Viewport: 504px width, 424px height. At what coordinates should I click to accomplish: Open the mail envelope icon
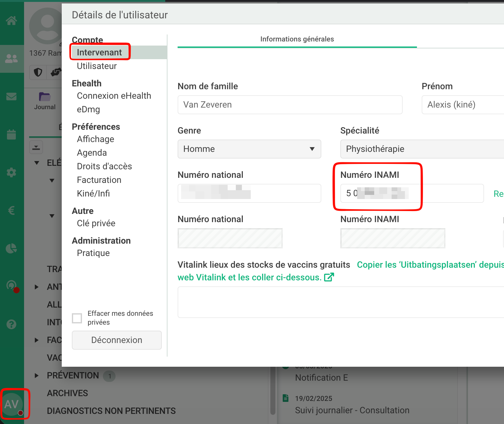pyautogui.click(x=11, y=97)
